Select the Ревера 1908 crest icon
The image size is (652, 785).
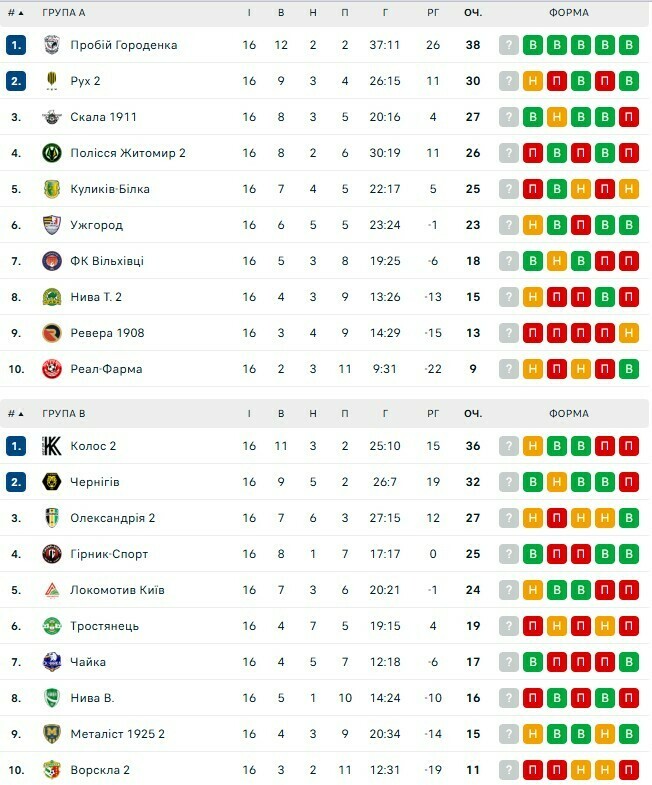point(52,333)
